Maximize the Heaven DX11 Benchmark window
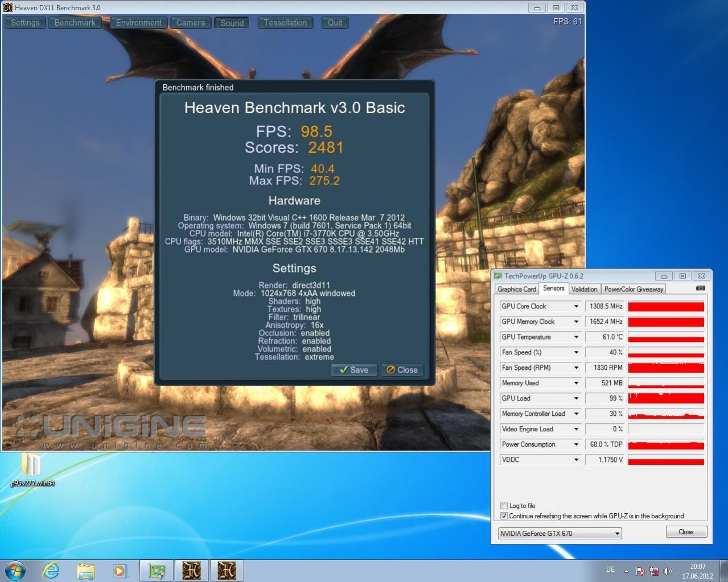 556,7
